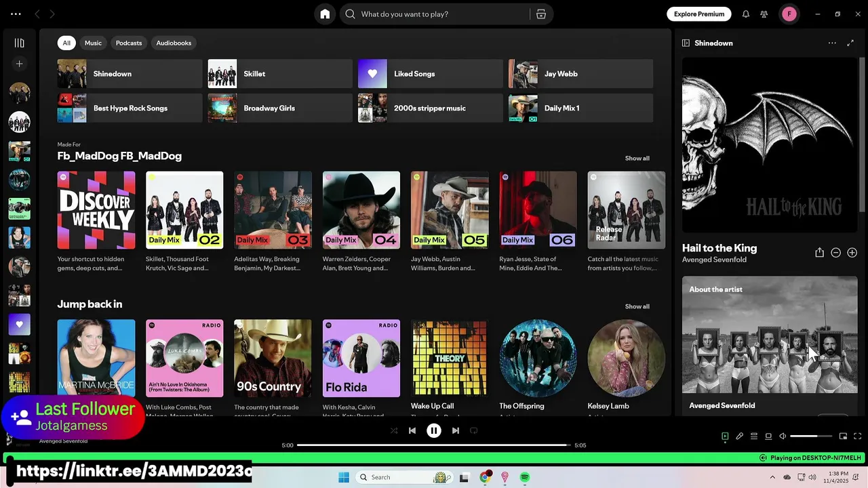868x488 pixels.
Task: Open the lyrics microphone icon
Action: [x=740, y=436]
